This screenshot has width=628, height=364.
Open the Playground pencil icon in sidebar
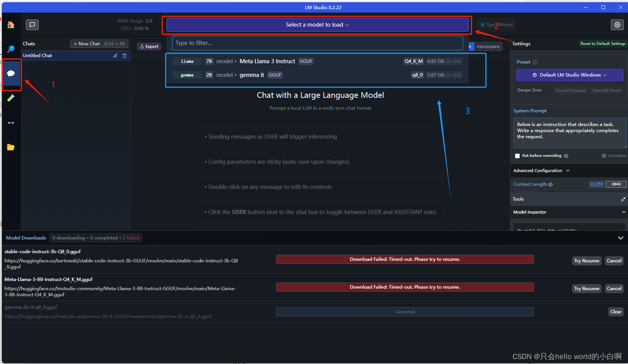click(11, 98)
